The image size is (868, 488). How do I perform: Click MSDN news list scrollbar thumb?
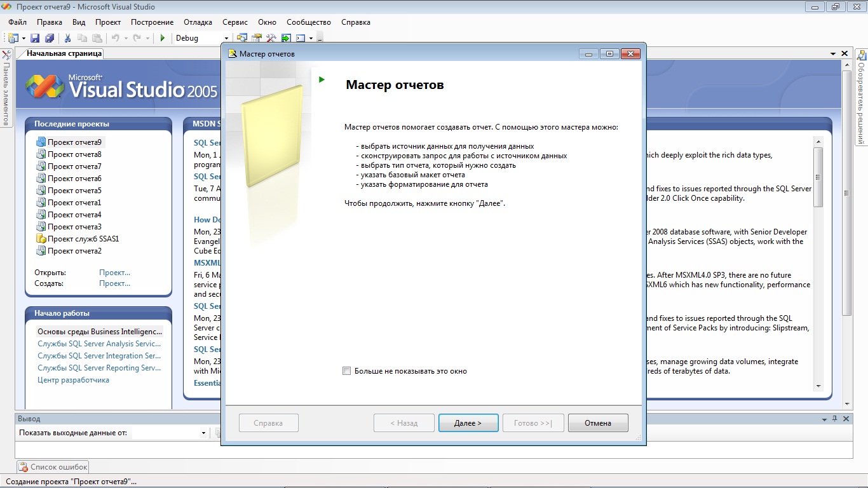pos(818,177)
